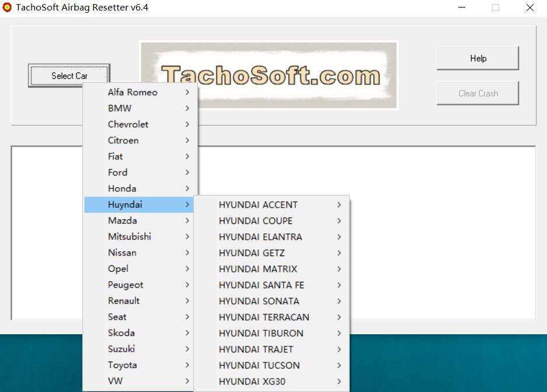Choose Nissan in the make menu
Viewport: 547px width, 392px height.
[x=139, y=253]
